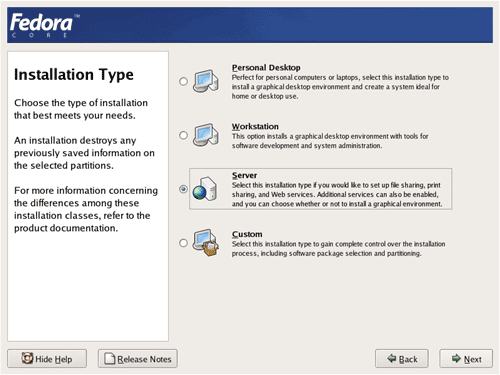Screen dimensions: 500x375
Task: Click the life-ring icon on Hide Help
Action: pos(27,358)
